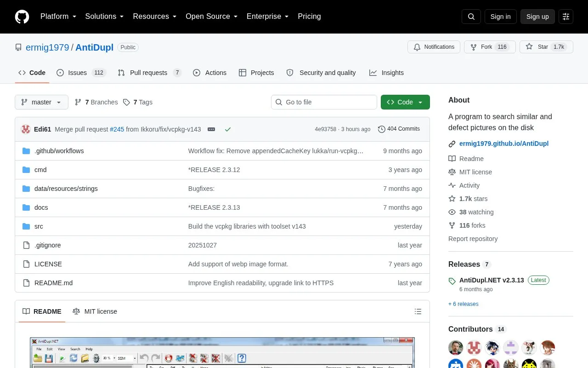Click Edi61's avatar in commit bar
The image size is (588, 368).
coord(26,129)
